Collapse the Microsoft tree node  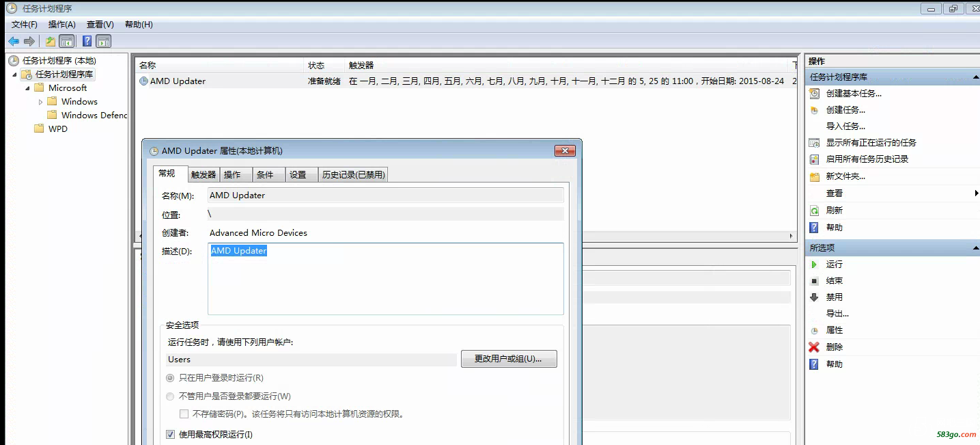click(x=27, y=88)
